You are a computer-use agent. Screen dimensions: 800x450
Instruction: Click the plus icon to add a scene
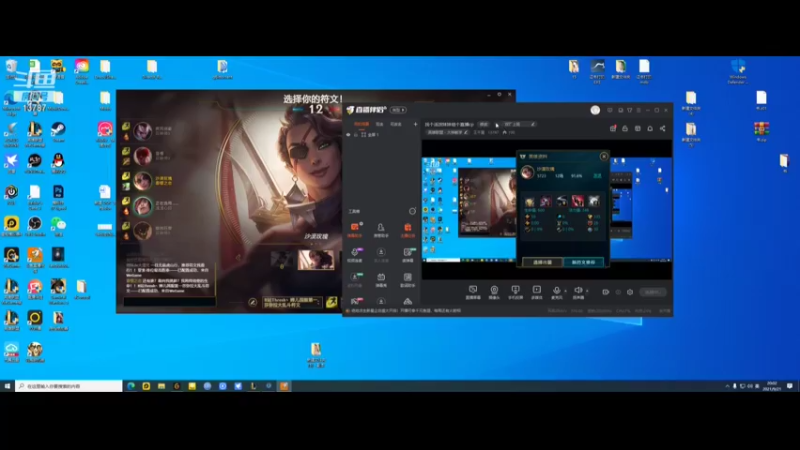pyautogui.click(x=415, y=124)
